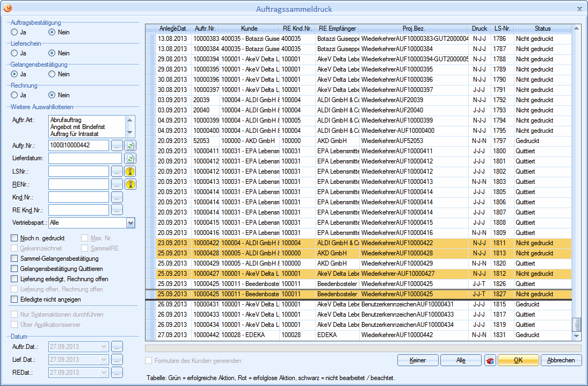
Task: Open the Auftr.Dat. date picker ellipsis button
Action: [117, 347]
